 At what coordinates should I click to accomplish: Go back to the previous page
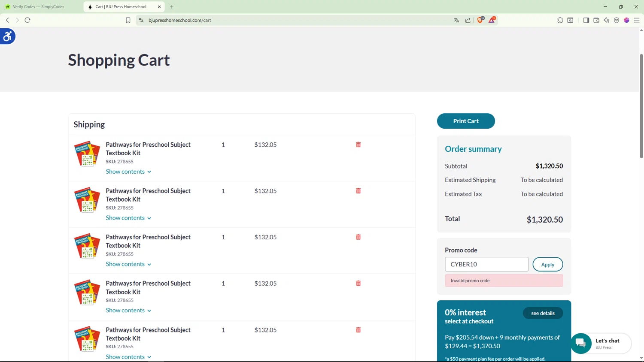pyautogui.click(x=7, y=20)
